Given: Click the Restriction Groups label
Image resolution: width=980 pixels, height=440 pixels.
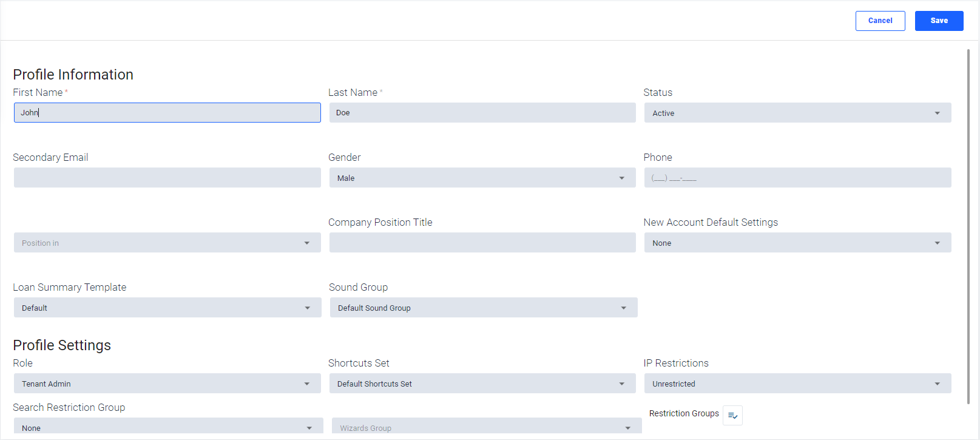Looking at the screenshot, I should pos(684,413).
